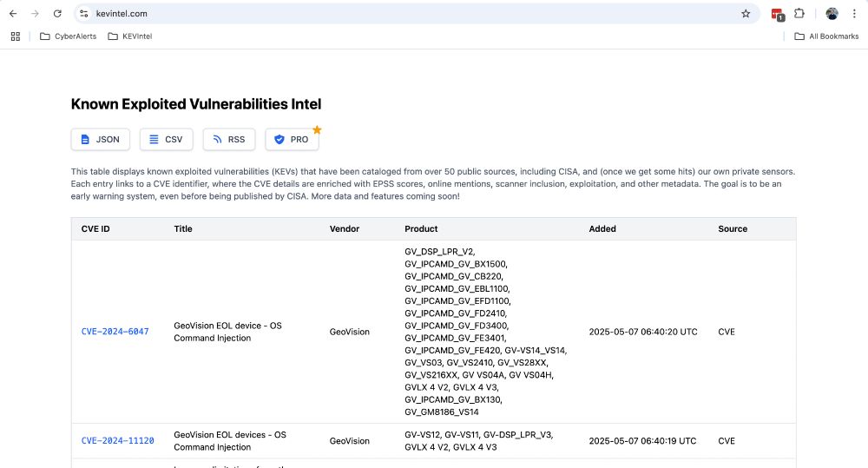
Task: Open the KEVIntel bookmark folder
Action: (130, 36)
